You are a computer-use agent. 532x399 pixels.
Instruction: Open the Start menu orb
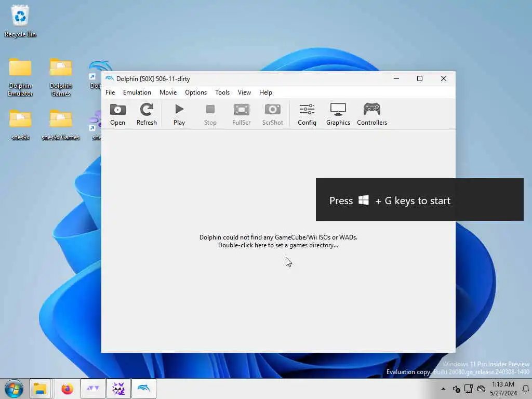click(x=14, y=389)
